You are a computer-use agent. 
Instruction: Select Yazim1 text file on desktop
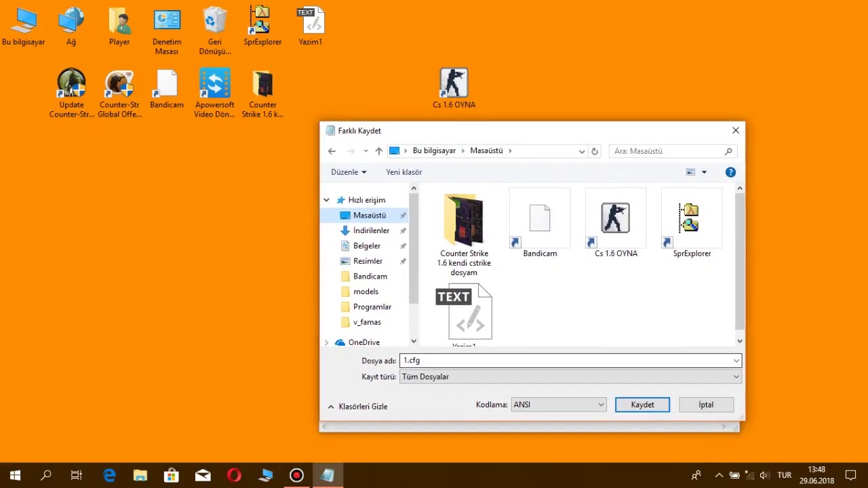coord(311,27)
